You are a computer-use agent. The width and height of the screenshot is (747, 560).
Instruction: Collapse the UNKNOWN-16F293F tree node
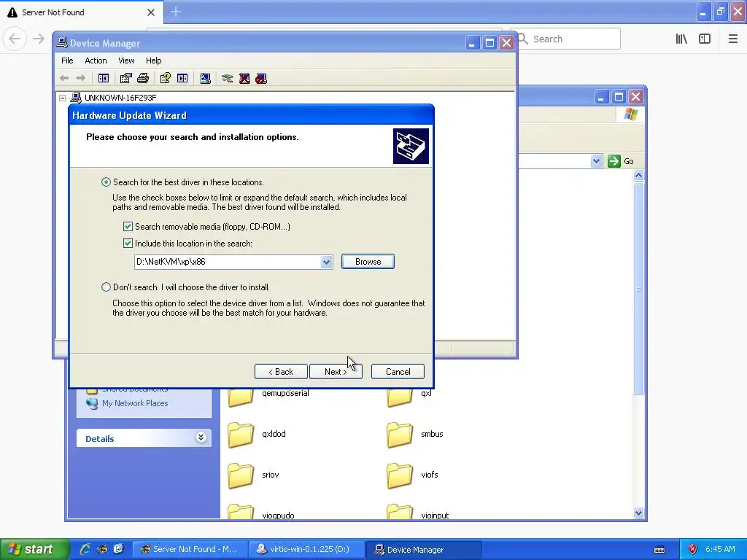[x=63, y=98]
